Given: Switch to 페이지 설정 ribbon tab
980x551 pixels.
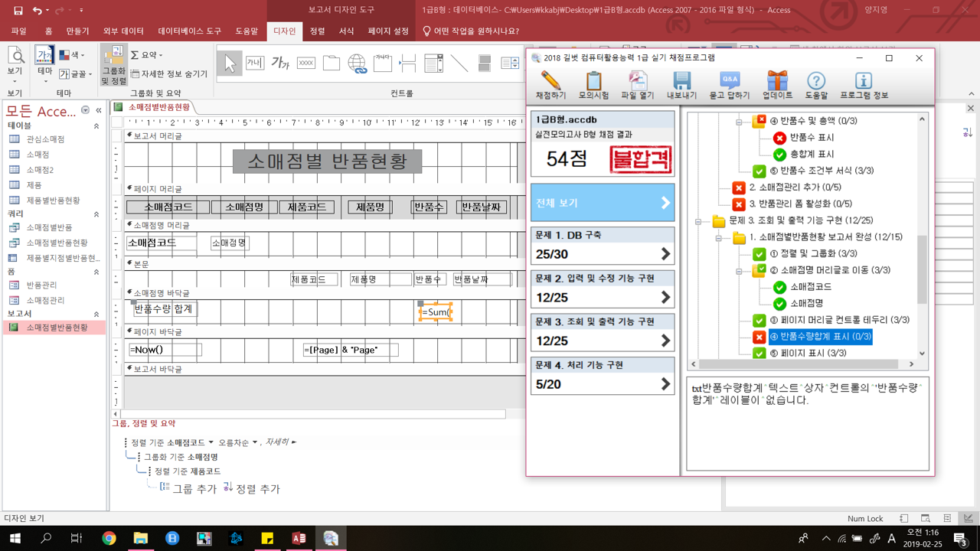Looking at the screenshot, I should [388, 31].
